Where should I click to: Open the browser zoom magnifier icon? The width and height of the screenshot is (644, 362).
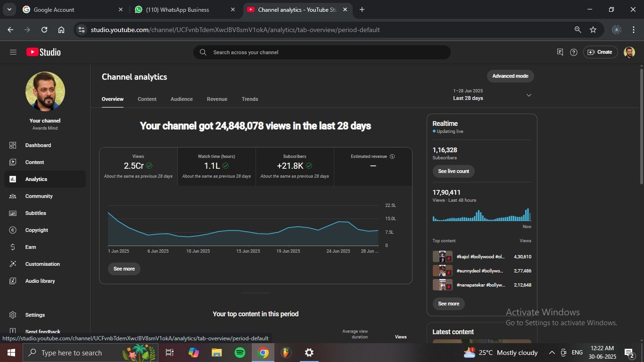pos(578,30)
